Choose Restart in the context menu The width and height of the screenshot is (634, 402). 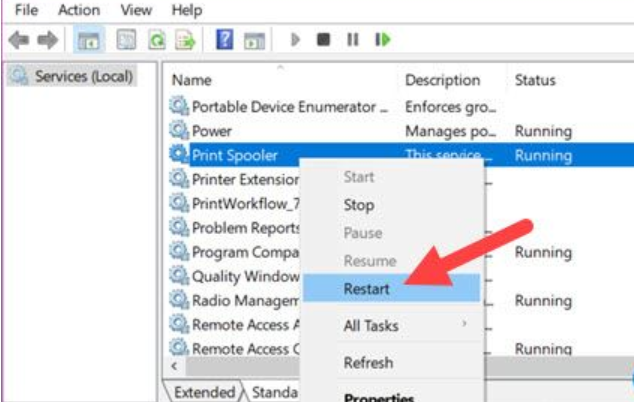click(391, 288)
